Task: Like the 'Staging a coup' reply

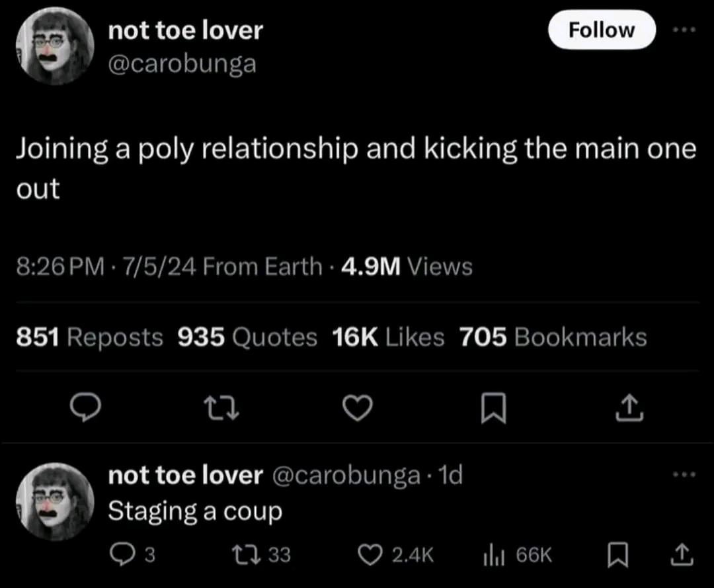Action: tap(395, 555)
